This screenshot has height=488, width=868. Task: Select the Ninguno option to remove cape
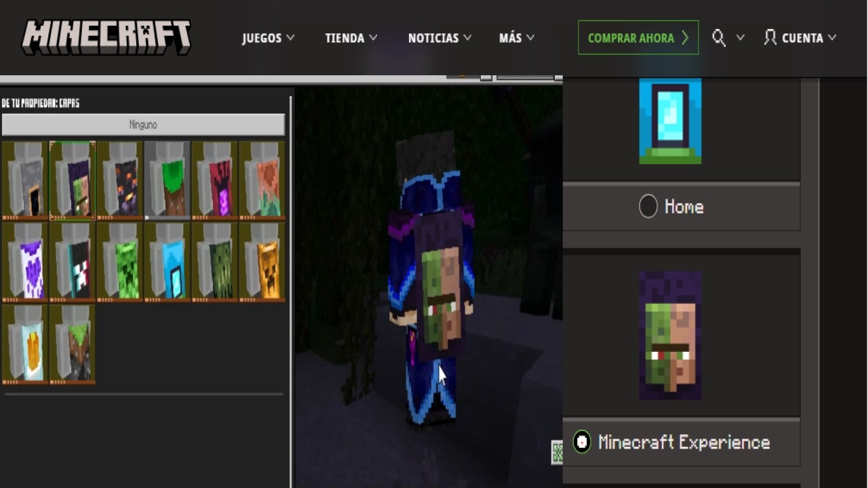(143, 125)
